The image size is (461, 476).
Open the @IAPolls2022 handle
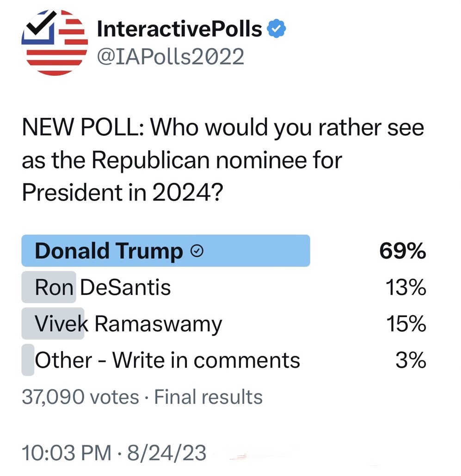pos(170,56)
